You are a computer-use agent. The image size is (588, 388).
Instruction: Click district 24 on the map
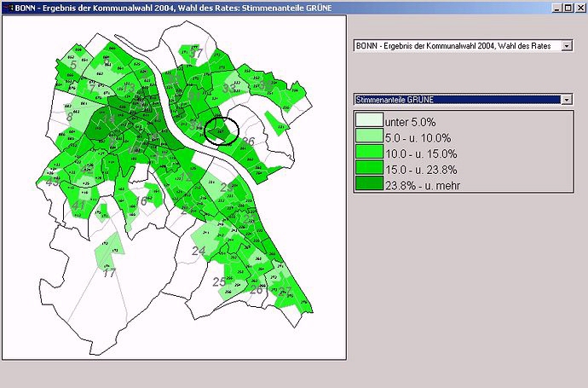(x=199, y=251)
